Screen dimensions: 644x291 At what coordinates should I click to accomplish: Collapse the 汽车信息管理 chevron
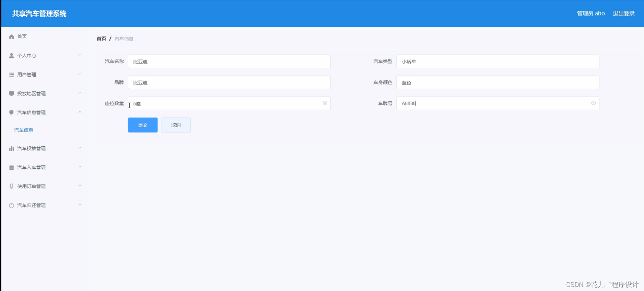(x=80, y=112)
